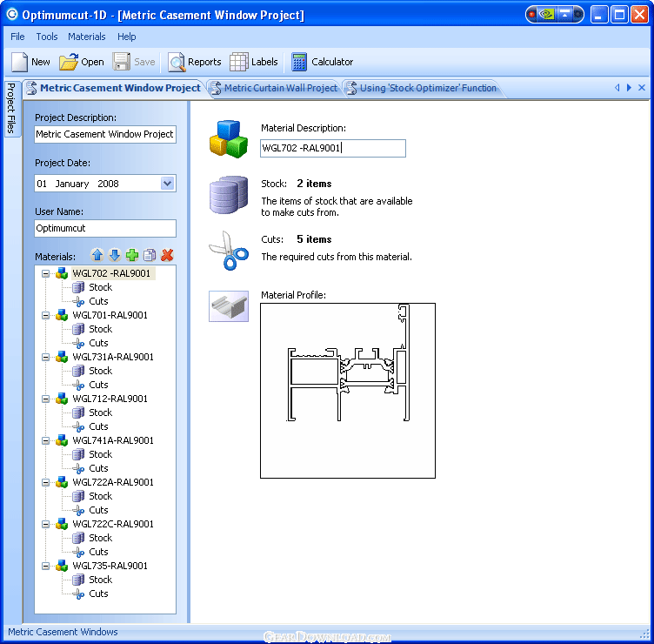Open the Project Date dropdown calendar

coord(167,184)
